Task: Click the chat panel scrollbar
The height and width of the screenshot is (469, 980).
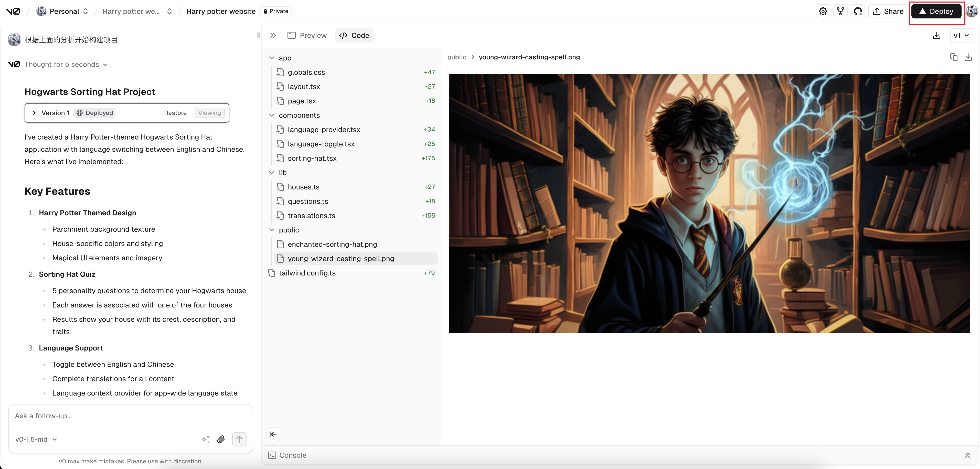Action: click(x=258, y=35)
